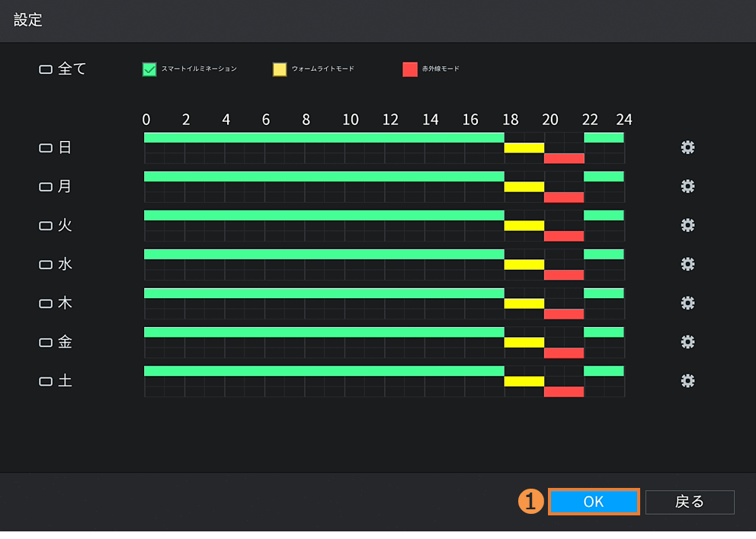Enable the 土 day checkbox
The image size is (756, 539).
[46, 381]
